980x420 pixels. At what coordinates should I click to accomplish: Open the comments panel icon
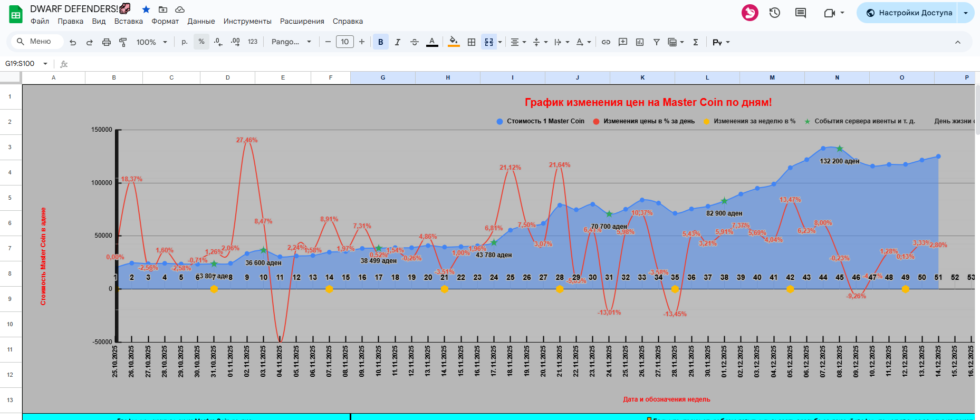[801, 13]
